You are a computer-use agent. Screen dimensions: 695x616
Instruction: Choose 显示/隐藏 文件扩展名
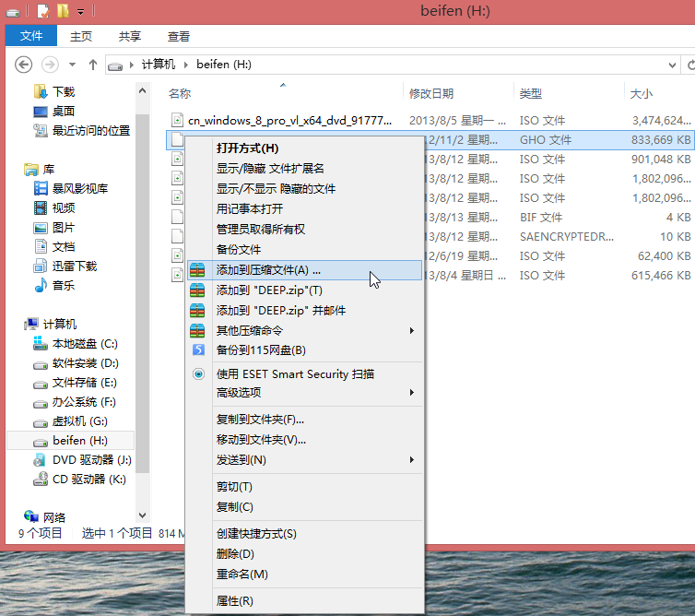tap(304, 169)
